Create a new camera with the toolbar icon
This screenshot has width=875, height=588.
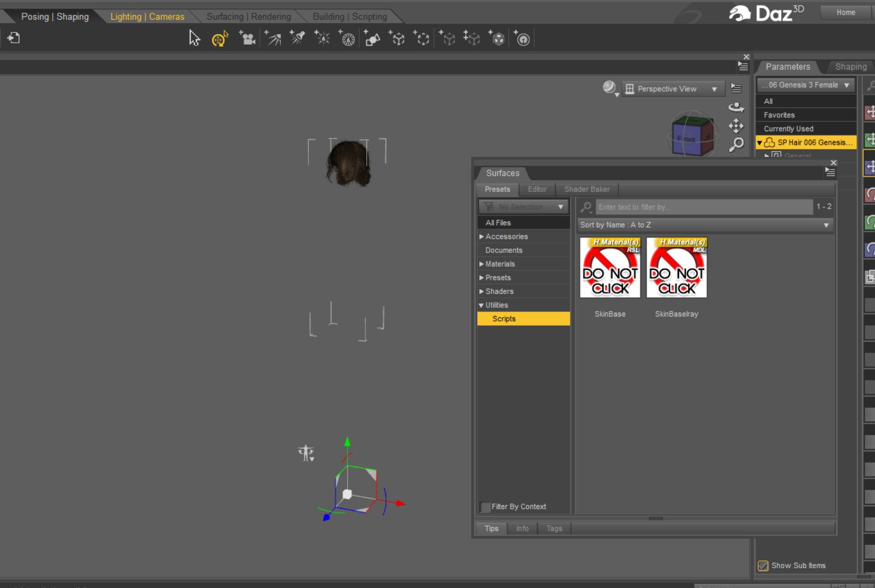247,38
